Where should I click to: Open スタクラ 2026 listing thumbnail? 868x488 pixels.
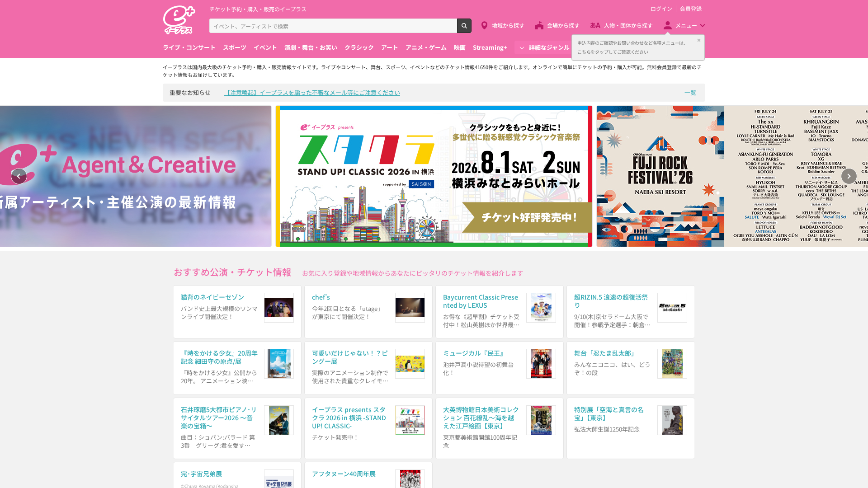click(410, 420)
